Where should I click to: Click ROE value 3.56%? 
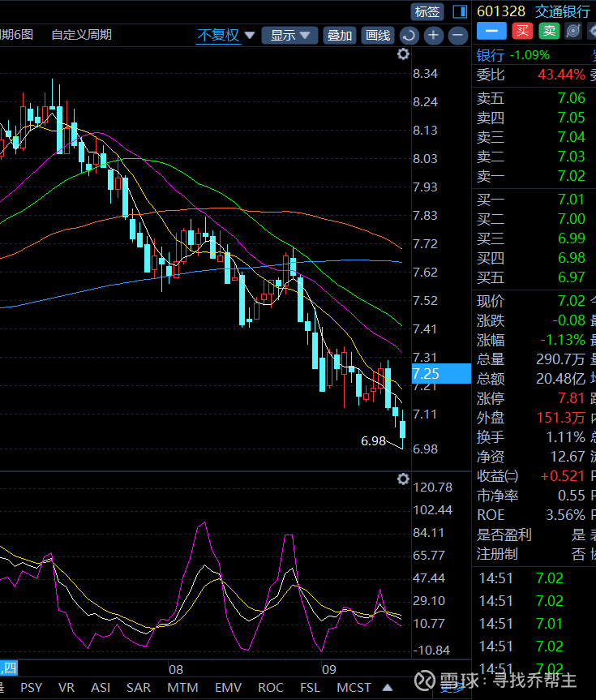click(x=566, y=515)
